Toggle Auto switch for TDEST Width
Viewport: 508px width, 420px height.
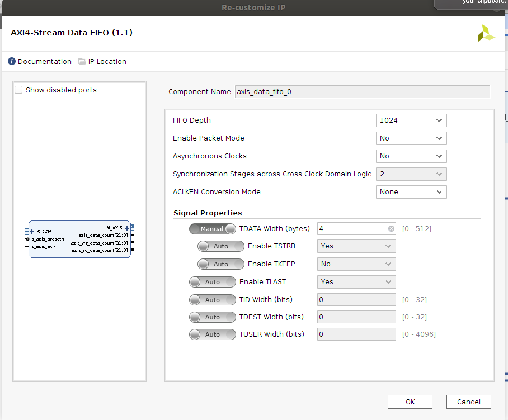(213, 317)
